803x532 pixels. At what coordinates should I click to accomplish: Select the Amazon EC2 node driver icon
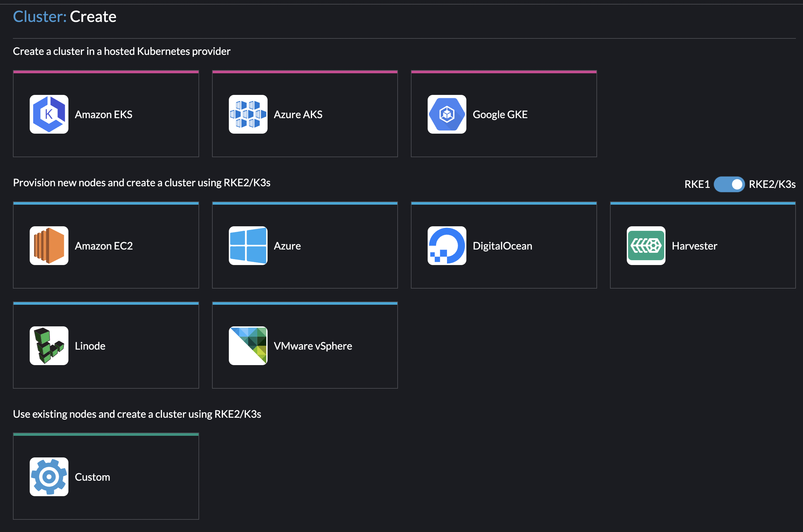pos(49,245)
